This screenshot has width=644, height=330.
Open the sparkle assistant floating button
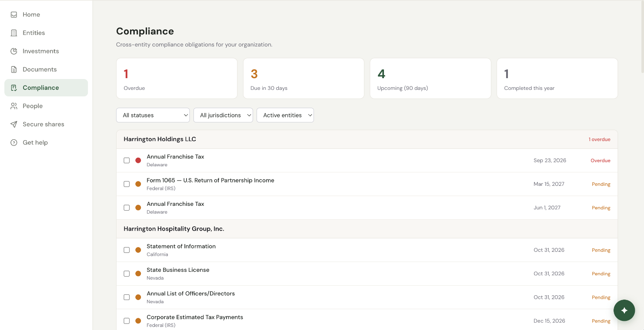pyautogui.click(x=624, y=310)
